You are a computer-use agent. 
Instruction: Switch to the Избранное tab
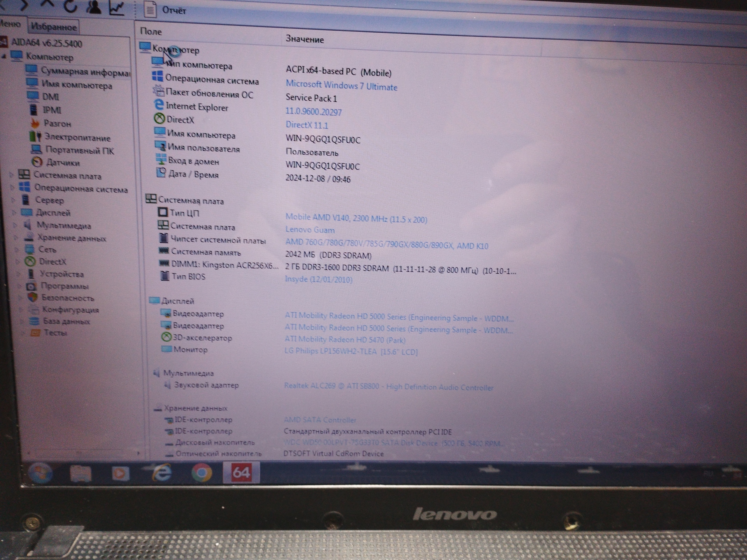pos(54,26)
